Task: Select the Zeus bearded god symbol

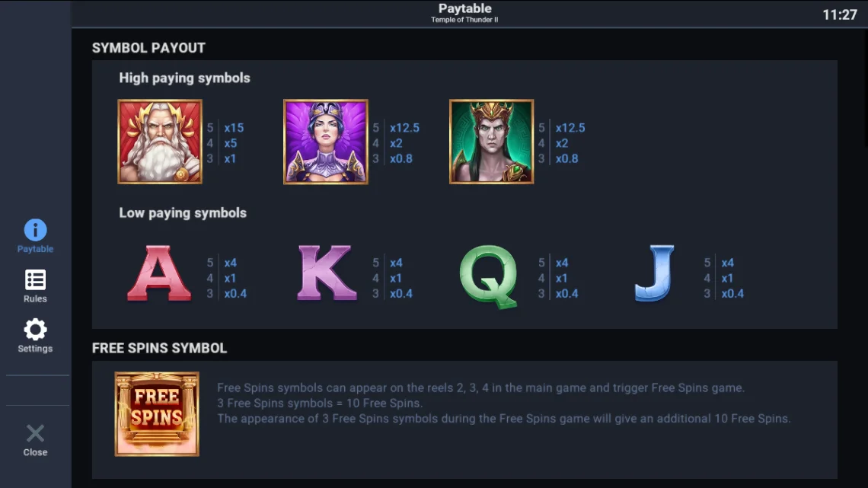Action: click(160, 142)
